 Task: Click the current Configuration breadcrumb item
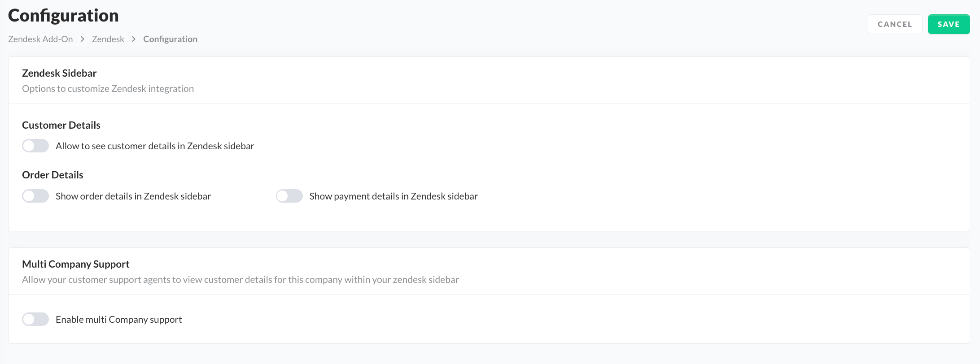click(x=170, y=39)
